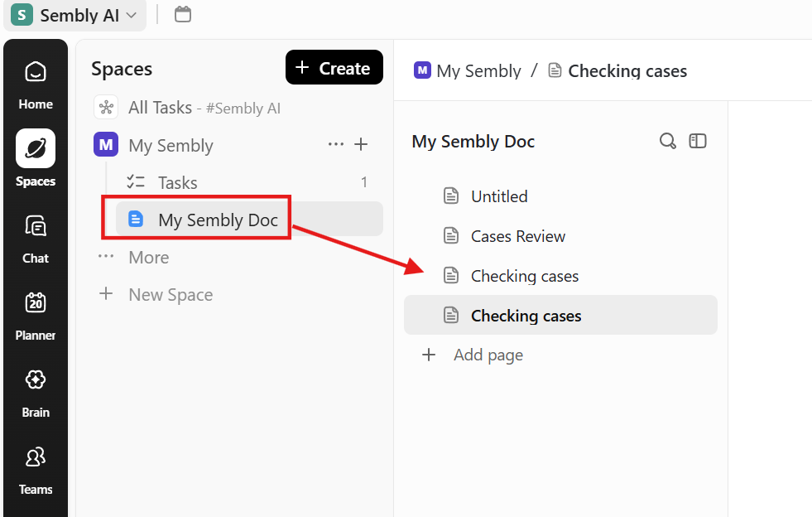Screen dimensions: 812x517
Task: Open the Chat icon in sidebar
Action: coord(35,238)
